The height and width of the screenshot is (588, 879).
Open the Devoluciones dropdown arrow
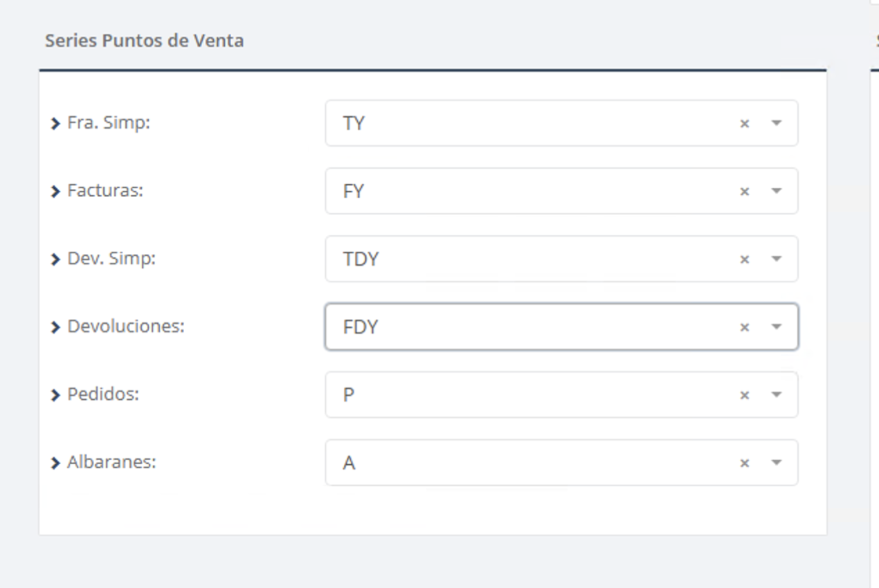click(x=777, y=327)
